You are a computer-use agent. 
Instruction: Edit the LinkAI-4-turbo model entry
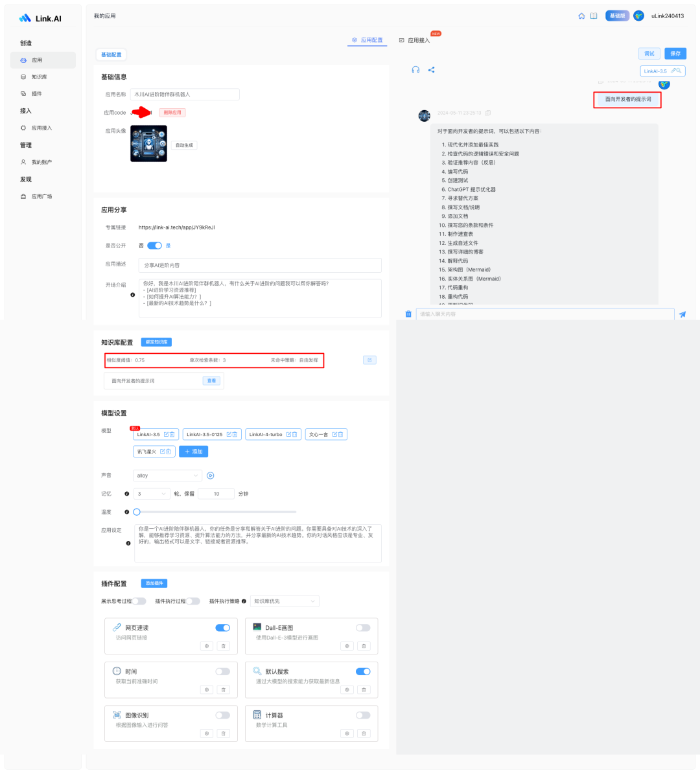[x=288, y=434]
